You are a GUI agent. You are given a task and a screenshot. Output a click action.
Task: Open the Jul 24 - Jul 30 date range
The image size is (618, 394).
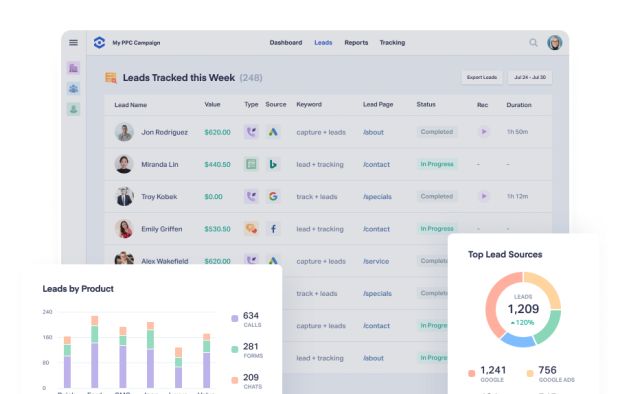pyautogui.click(x=530, y=77)
